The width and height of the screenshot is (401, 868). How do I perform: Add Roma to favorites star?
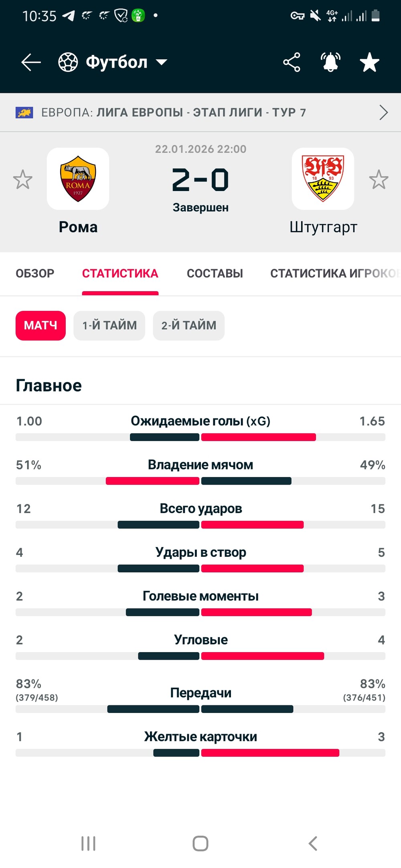click(22, 179)
